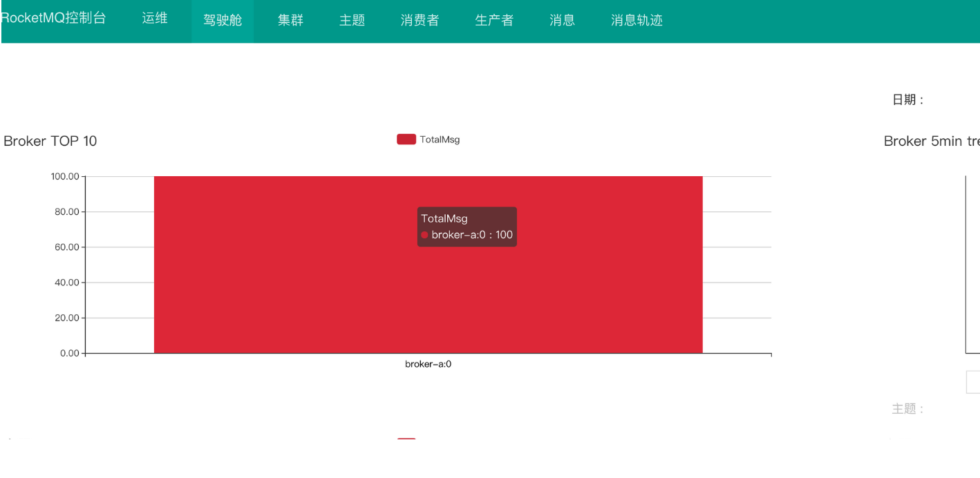
Task: Click the 主题 label beside topic selector
Action: (908, 409)
